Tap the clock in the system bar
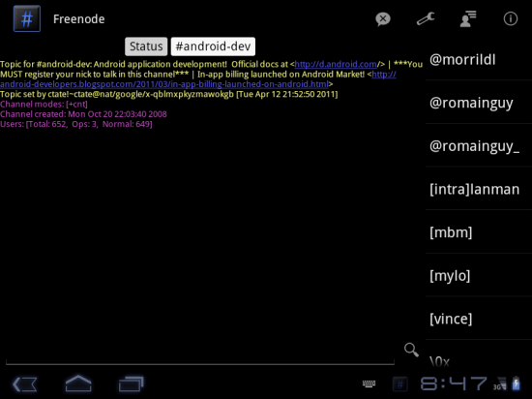This screenshot has width=532, height=399. (x=454, y=384)
